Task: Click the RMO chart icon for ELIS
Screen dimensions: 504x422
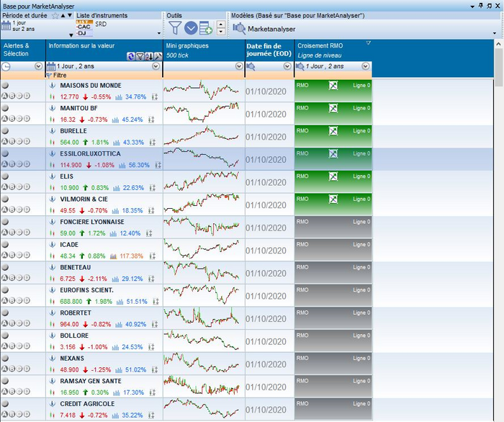Action: click(333, 176)
